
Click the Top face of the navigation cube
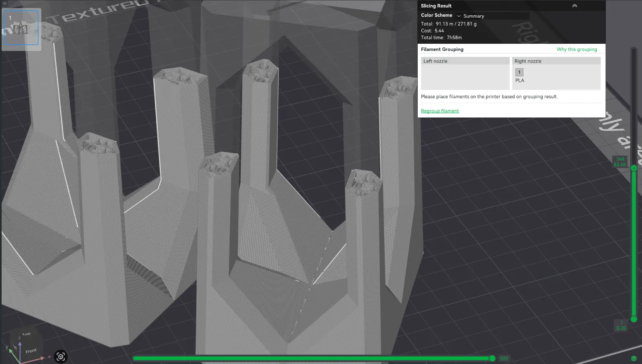(x=26, y=334)
